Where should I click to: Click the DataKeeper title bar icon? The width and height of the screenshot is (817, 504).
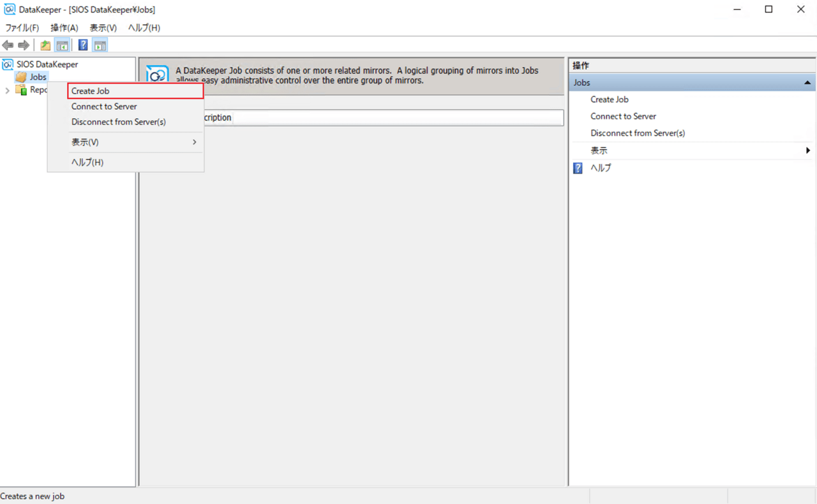coord(10,10)
